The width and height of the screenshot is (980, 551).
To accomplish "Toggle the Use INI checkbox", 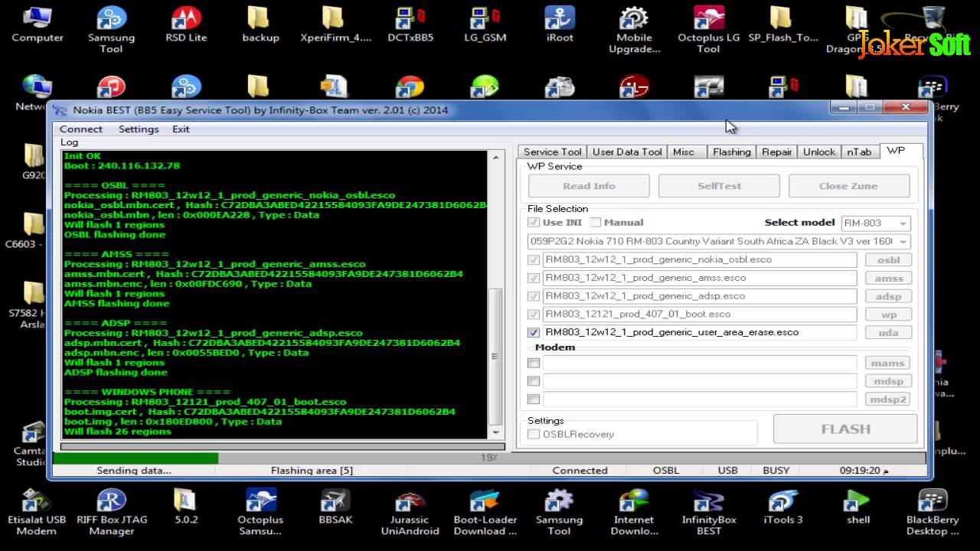I will 534,223.
